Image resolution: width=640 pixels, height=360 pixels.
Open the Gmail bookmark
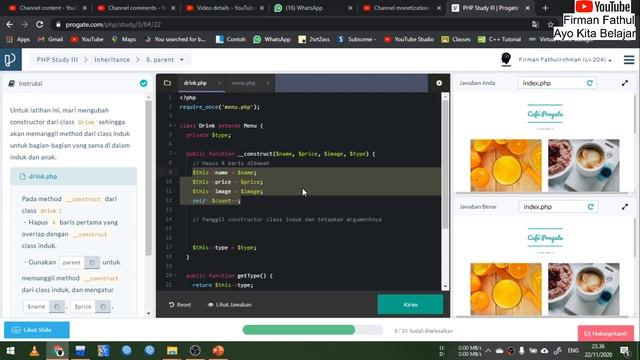[x=51, y=39]
